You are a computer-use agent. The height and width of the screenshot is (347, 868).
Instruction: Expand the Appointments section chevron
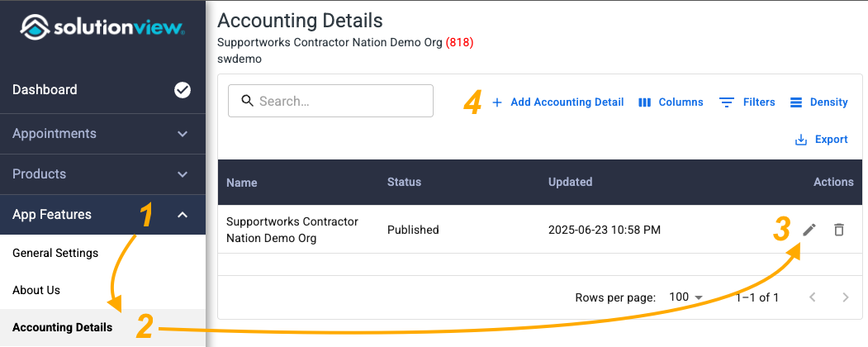pos(183,133)
